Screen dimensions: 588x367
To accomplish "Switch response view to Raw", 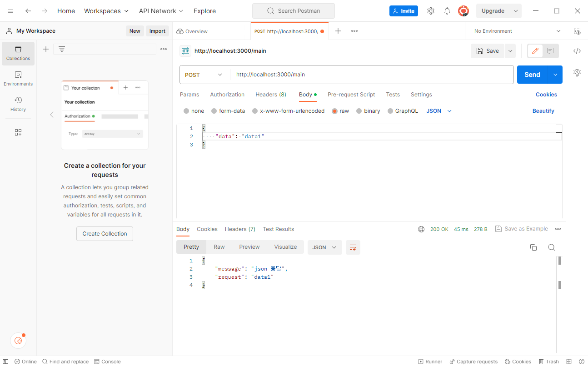I will (219, 247).
